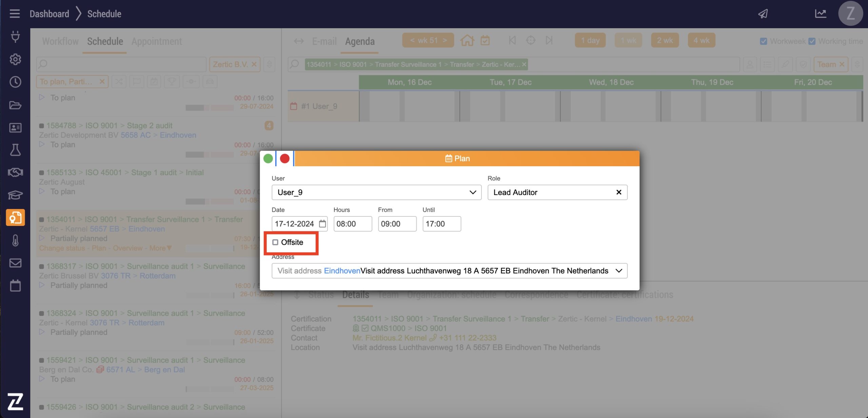Open the date picker calendar icon
Image resolution: width=868 pixels, height=418 pixels.
tap(322, 224)
